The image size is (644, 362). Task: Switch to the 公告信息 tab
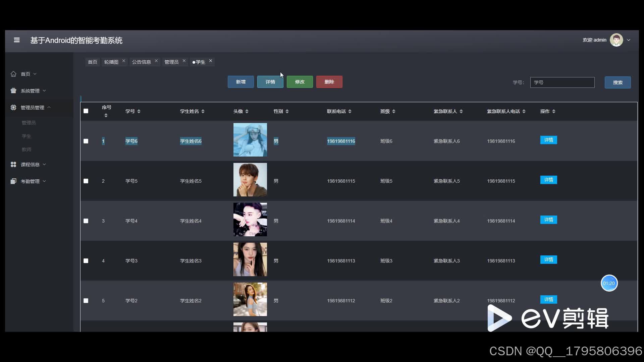[141, 62]
